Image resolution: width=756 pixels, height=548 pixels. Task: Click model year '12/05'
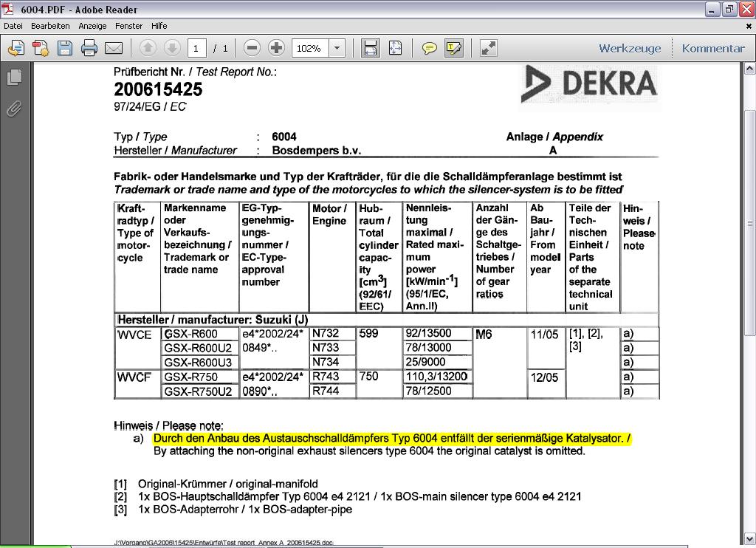coord(544,377)
